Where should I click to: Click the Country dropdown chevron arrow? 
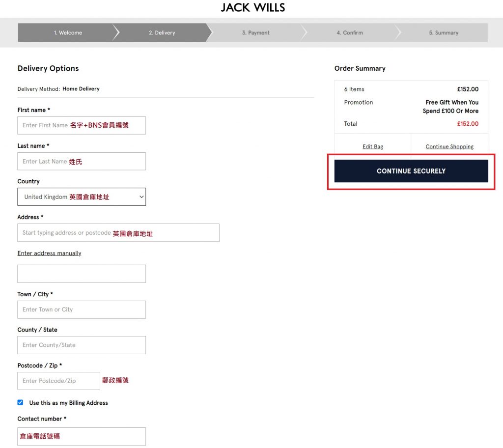pos(141,197)
